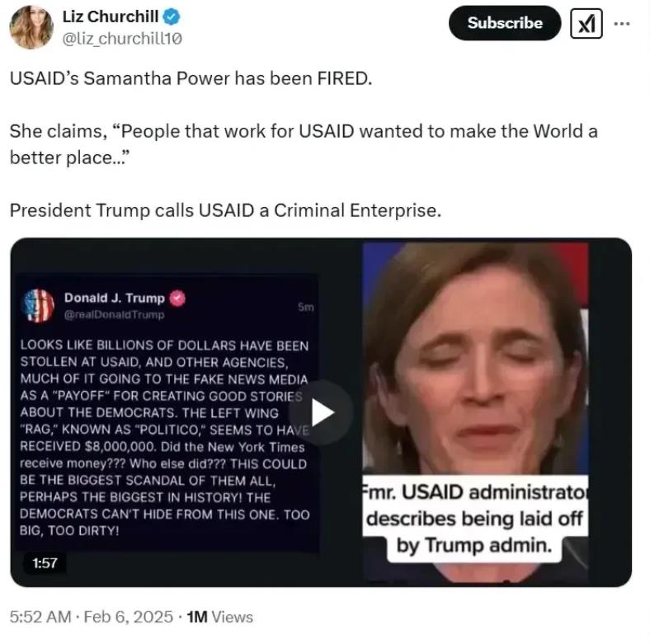Open the Liz Churchill display name
This screenshot has height=644, width=650.
pyautogui.click(x=111, y=16)
